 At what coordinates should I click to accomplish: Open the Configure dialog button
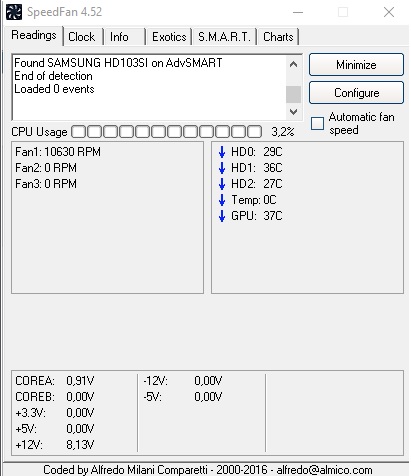[356, 93]
